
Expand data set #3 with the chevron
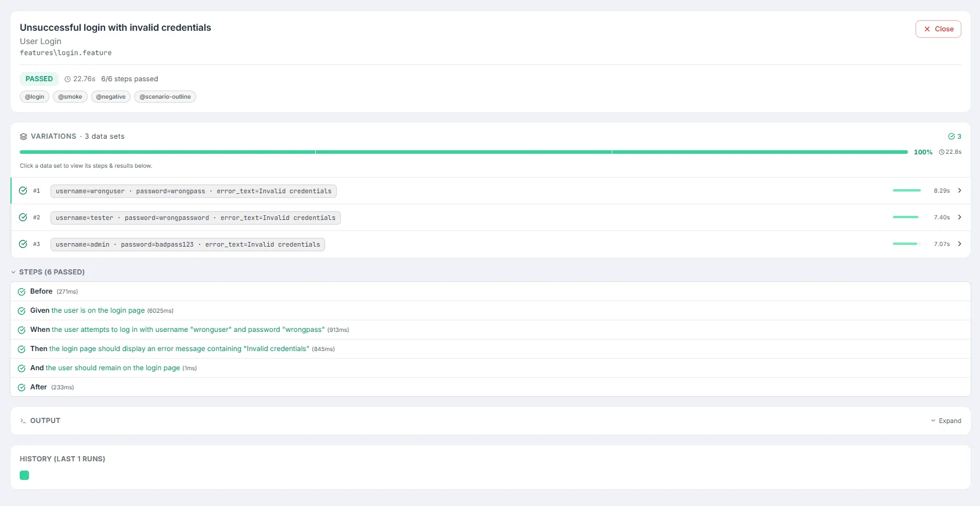click(x=960, y=244)
